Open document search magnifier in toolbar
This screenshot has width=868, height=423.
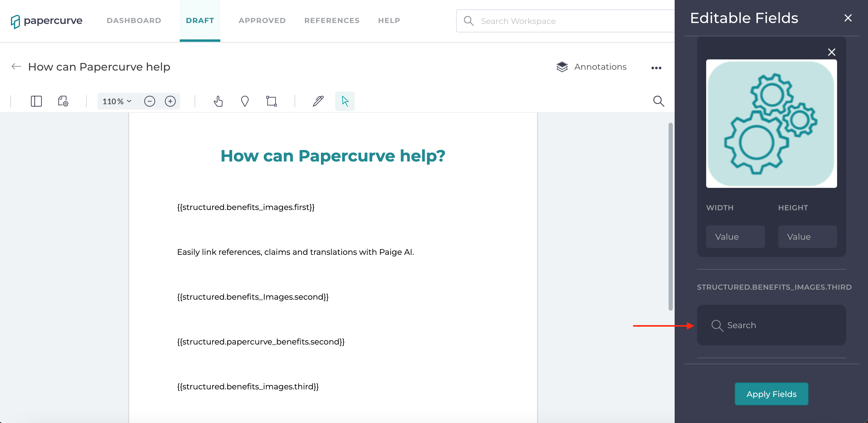coord(659,101)
